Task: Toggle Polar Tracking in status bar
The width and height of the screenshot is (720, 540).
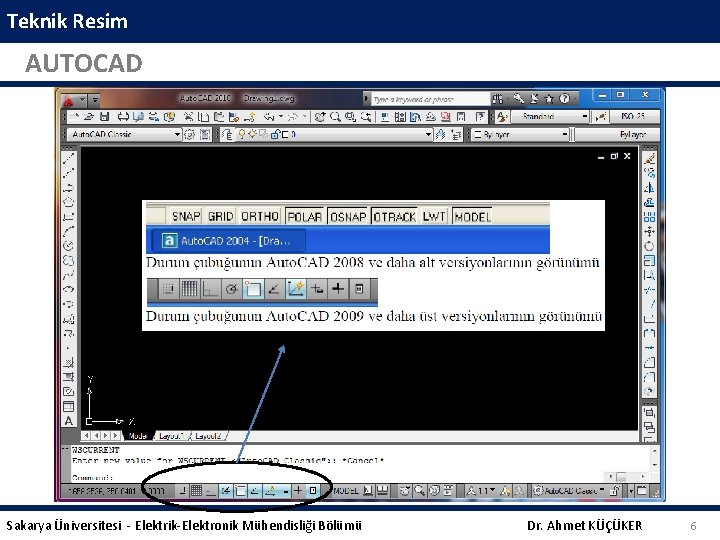Action: pos(225,490)
